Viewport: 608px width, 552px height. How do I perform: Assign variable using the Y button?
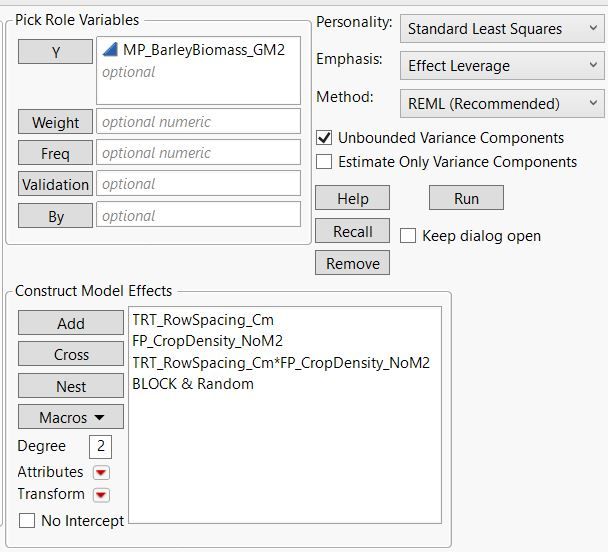56,53
